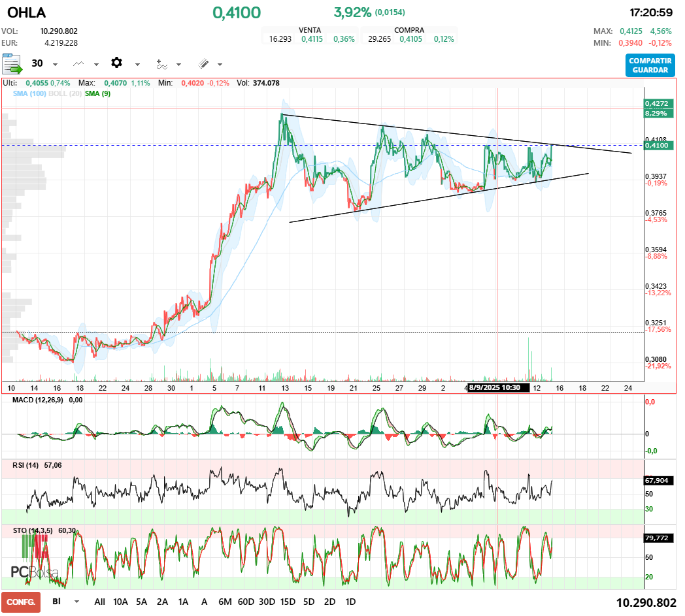
Task: Click the STO (14,3,5) indicator label
Action: [33, 530]
